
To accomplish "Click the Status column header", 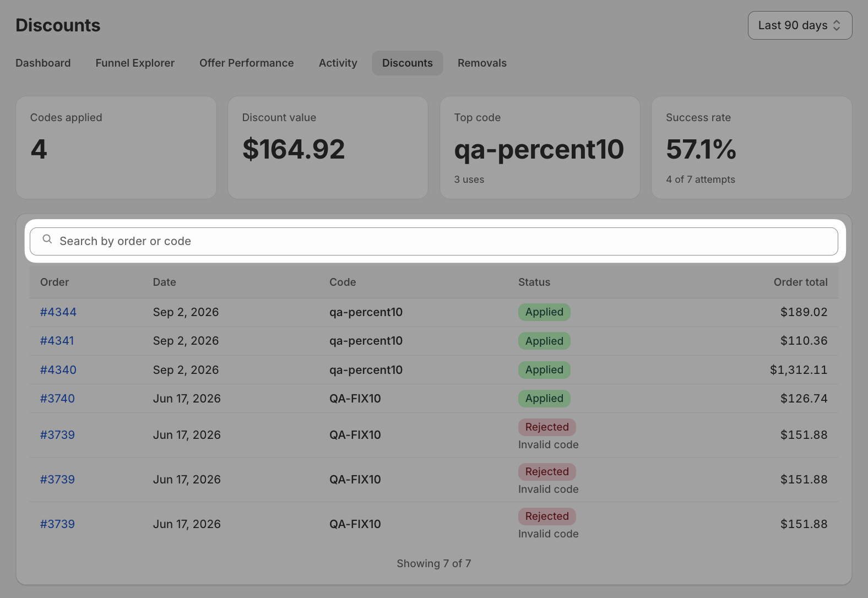I will (x=534, y=282).
